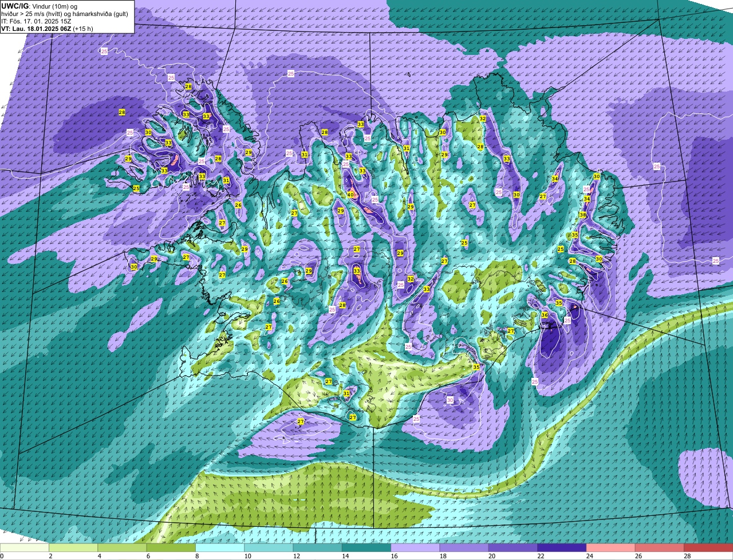Click the 24–26 m/s light pink swatch
Screen dimensions: 733x560
(x=610, y=547)
